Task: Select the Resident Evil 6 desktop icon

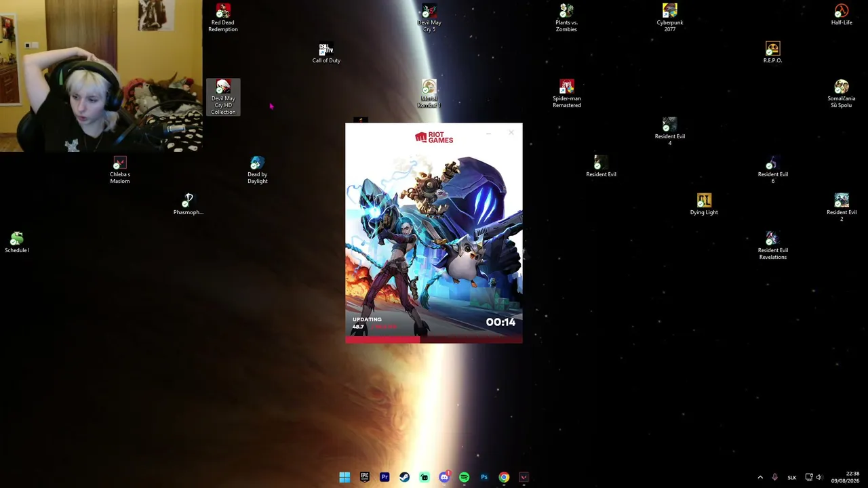Action: 772,169
